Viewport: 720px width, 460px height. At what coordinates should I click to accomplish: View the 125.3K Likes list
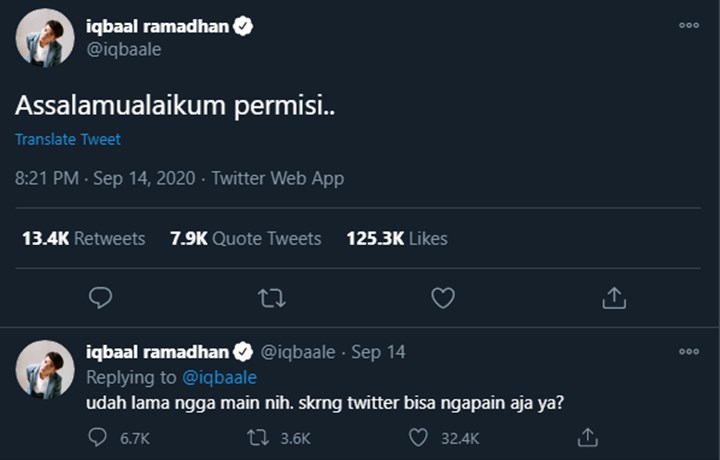(x=397, y=238)
